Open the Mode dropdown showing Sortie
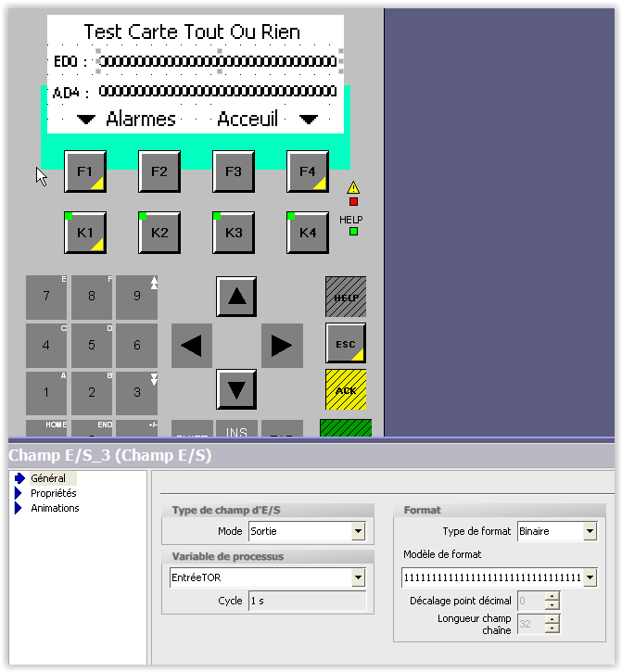Image resolution: width=622 pixels, height=672 pixels. pos(358,532)
